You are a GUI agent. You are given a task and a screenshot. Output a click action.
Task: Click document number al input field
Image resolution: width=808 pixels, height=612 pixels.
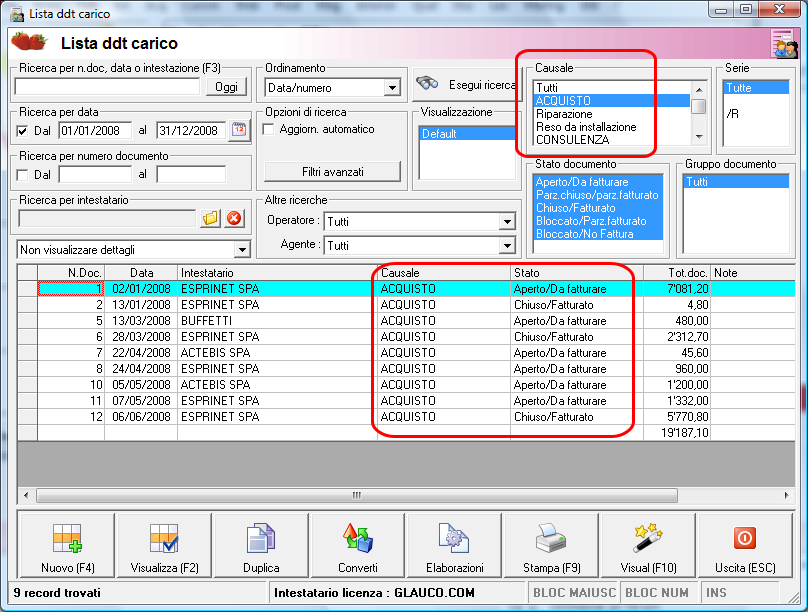coord(191,175)
